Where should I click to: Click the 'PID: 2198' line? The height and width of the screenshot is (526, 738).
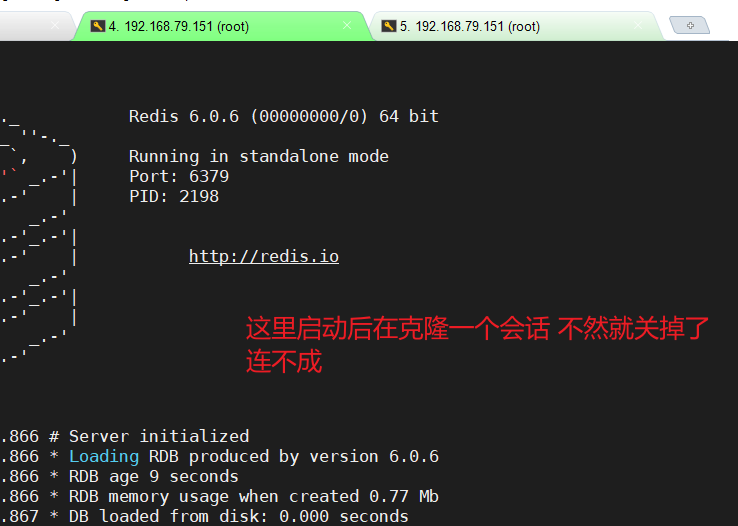(x=174, y=196)
